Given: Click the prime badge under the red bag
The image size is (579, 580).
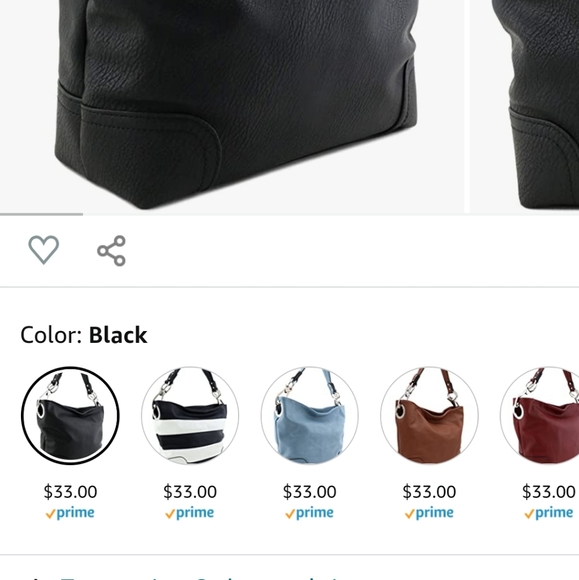Looking at the screenshot, I should (x=549, y=513).
